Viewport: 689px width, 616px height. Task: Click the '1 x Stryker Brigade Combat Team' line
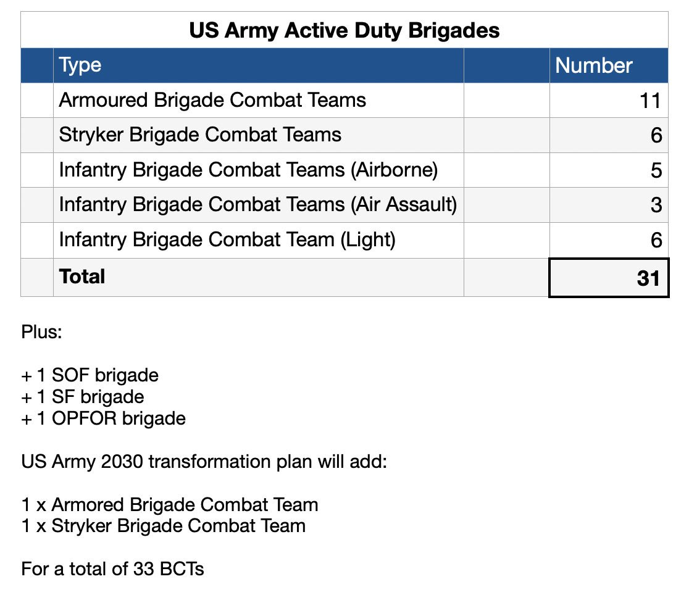163,526
